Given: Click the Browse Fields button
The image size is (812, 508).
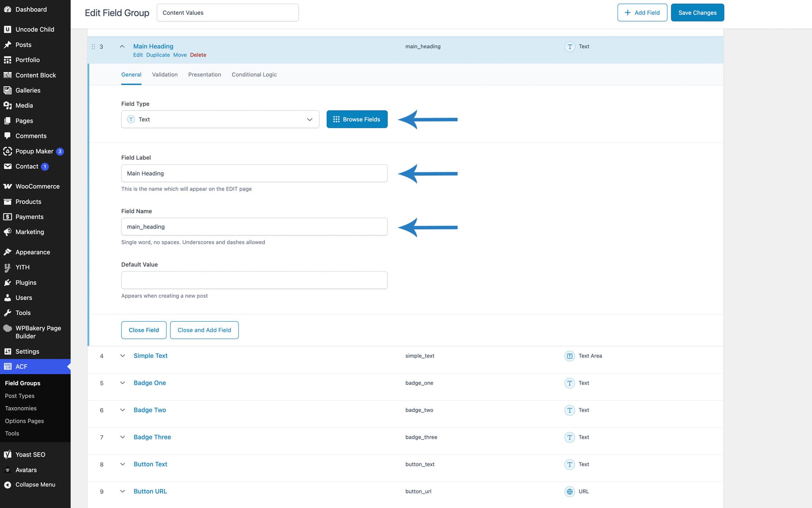Looking at the screenshot, I should pos(357,119).
